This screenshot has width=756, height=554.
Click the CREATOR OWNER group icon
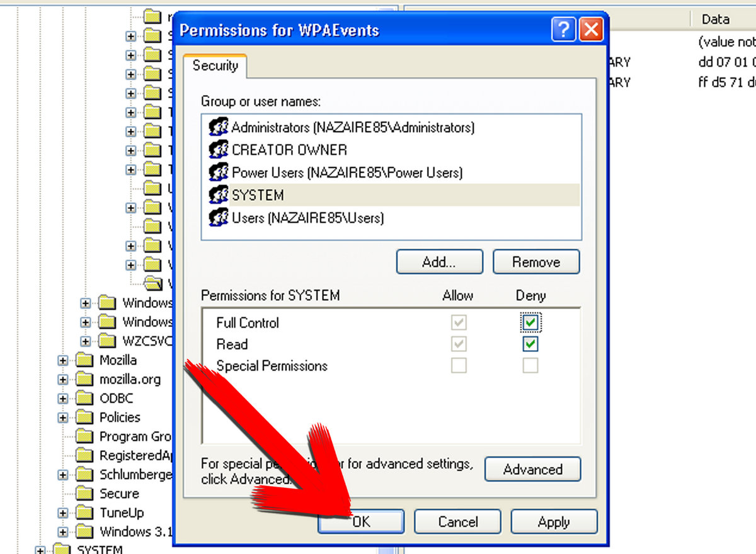tap(217, 150)
